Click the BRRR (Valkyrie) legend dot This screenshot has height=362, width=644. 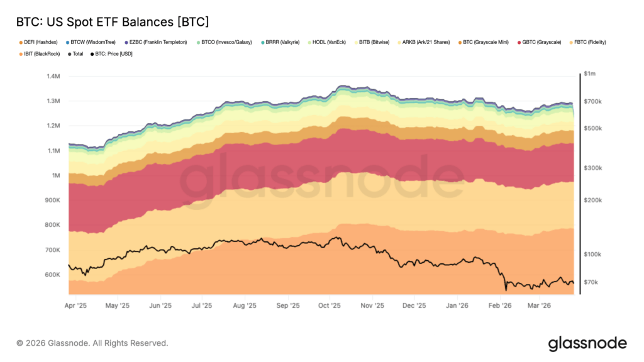coord(262,42)
